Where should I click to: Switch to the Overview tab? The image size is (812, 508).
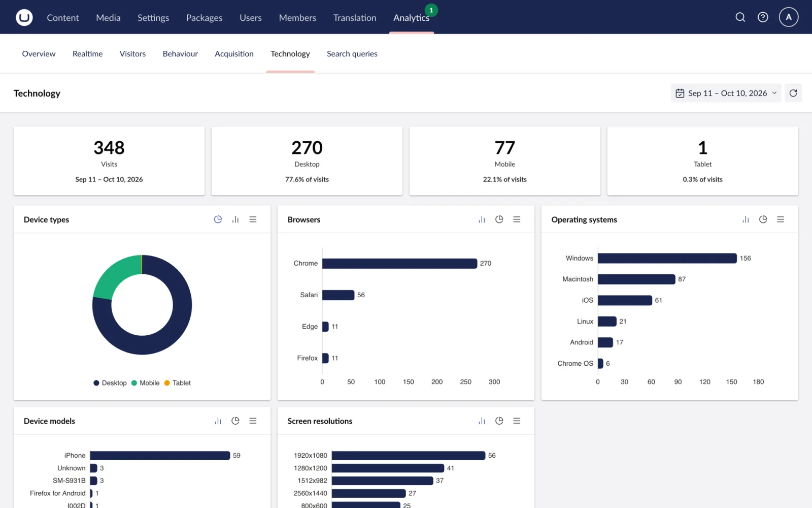[x=39, y=54]
